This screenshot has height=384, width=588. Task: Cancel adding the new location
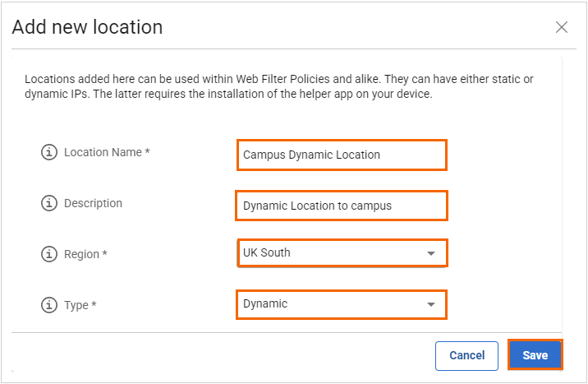(x=466, y=356)
